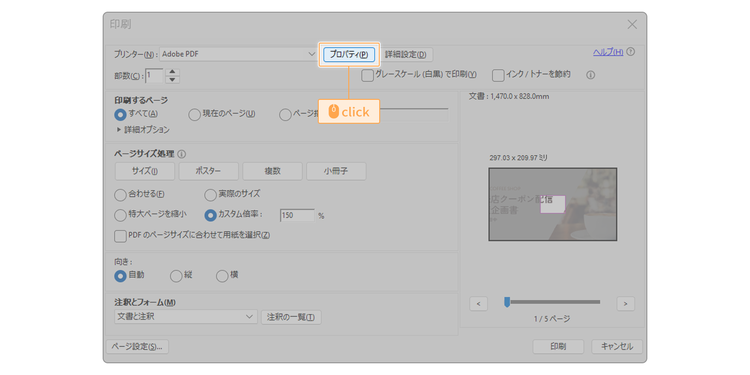Decrease the copies count with down arrow
This screenshot has width=750, height=375.
click(172, 79)
